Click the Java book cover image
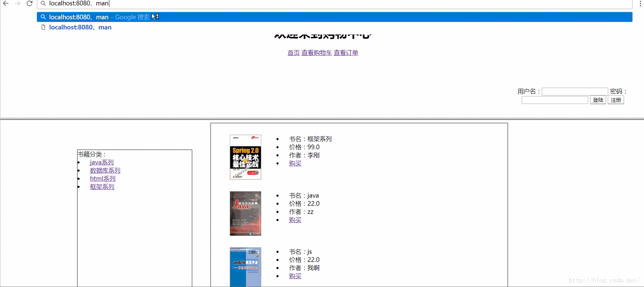This screenshot has width=644, height=287. click(245, 214)
